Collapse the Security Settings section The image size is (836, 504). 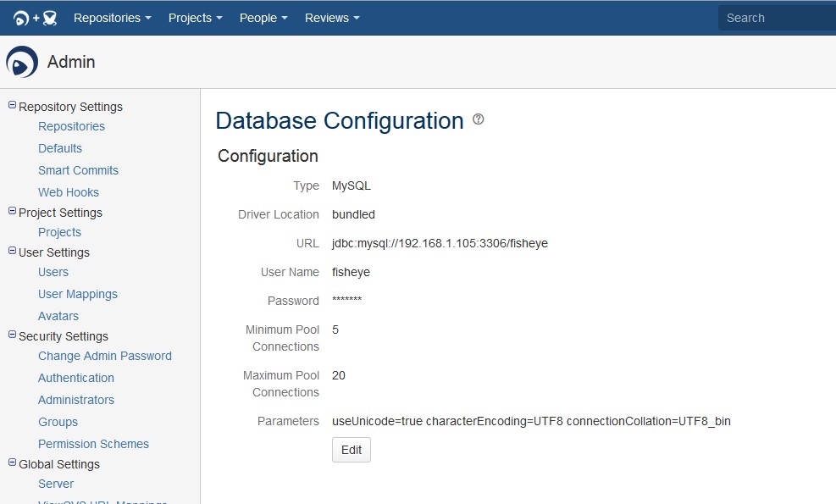click(12, 335)
